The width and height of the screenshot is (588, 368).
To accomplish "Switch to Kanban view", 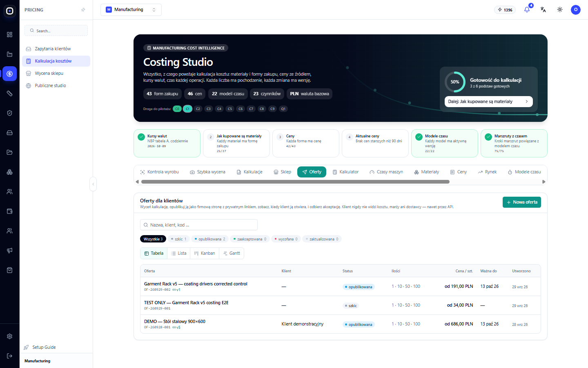I will pos(205,254).
